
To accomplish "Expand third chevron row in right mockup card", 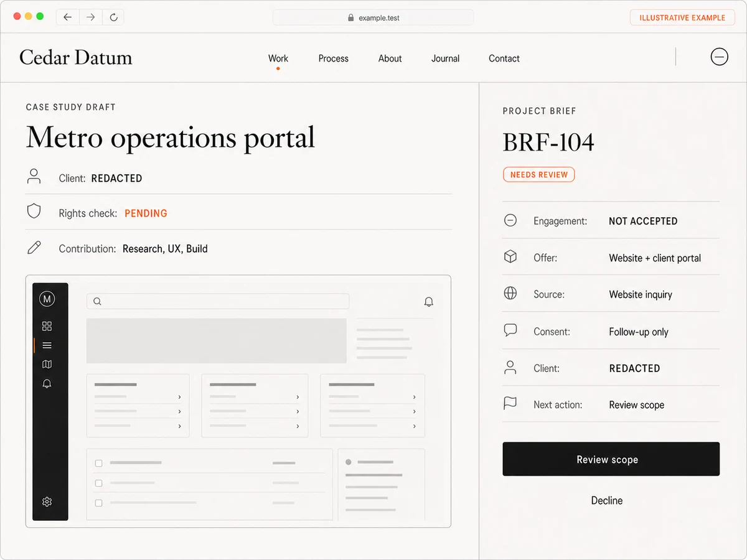I will (415, 426).
